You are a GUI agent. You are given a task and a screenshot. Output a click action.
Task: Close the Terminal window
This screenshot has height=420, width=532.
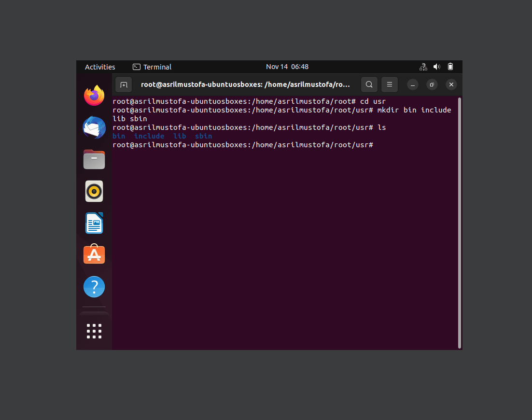451,85
